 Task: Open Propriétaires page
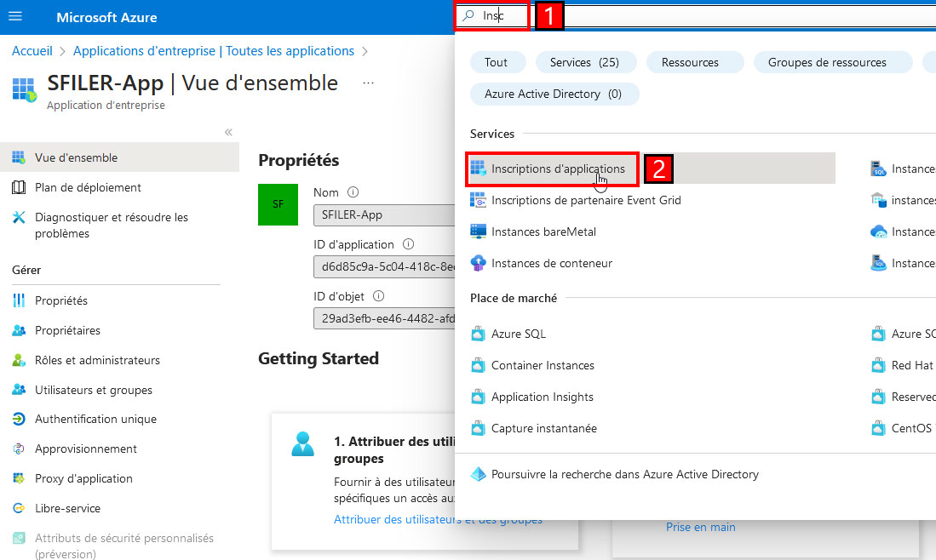(67, 330)
